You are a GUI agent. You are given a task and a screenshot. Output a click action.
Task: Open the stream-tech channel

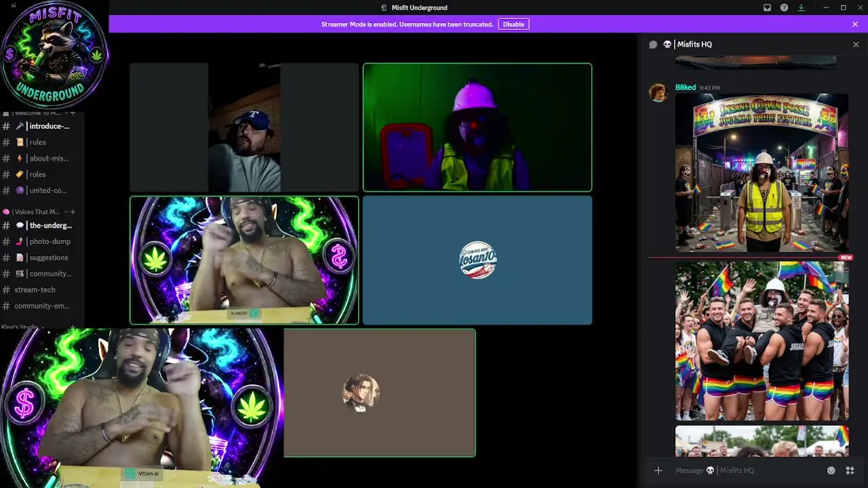coord(42,290)
